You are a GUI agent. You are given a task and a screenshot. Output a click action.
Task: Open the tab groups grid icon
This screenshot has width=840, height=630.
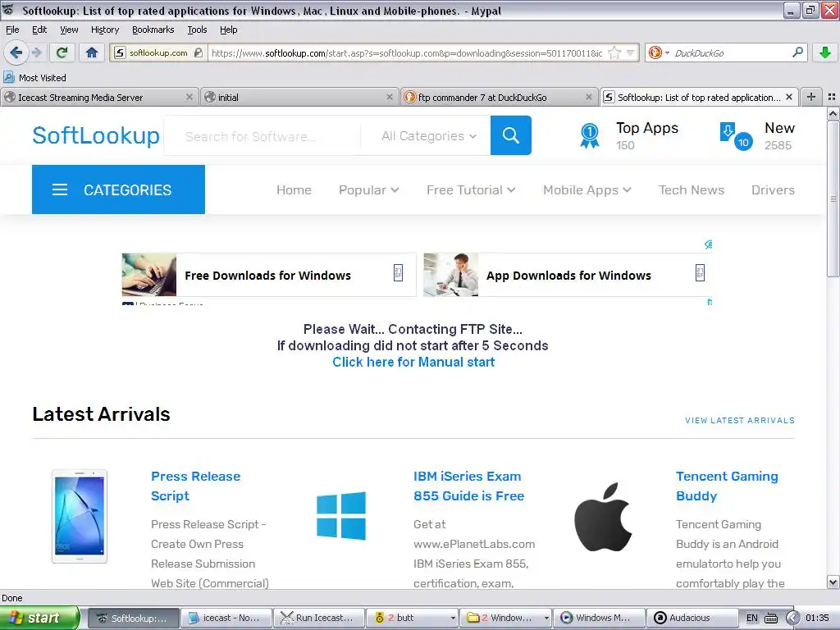[x=832, y=97]
